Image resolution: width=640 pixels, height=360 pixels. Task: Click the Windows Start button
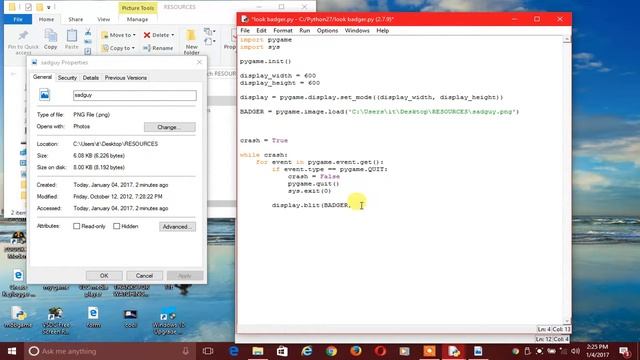click(x=12, y=351)
